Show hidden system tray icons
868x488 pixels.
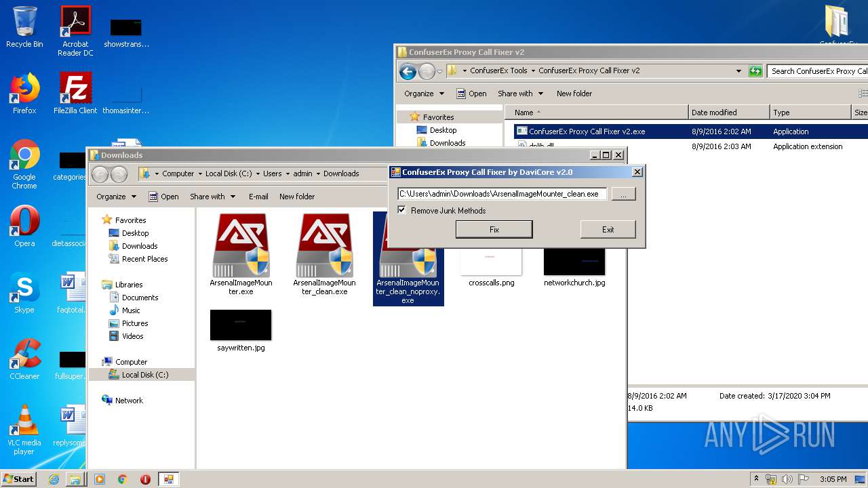pyautogui.click(x=757, y=479)
